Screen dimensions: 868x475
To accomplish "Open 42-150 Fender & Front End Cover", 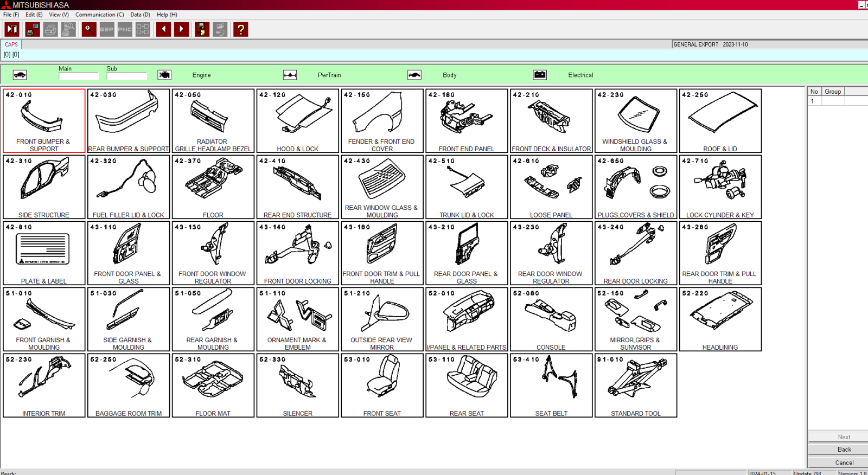I will tap(382, 121).
